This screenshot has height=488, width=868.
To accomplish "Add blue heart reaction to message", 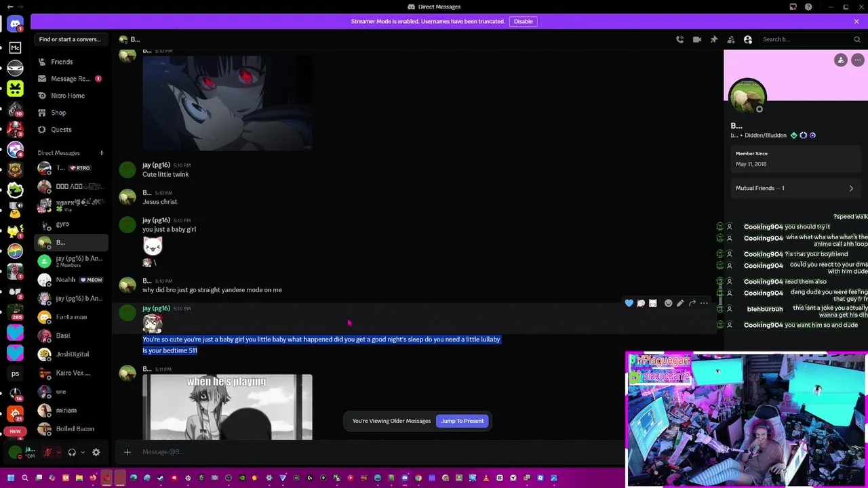I will tap(629, 303).
